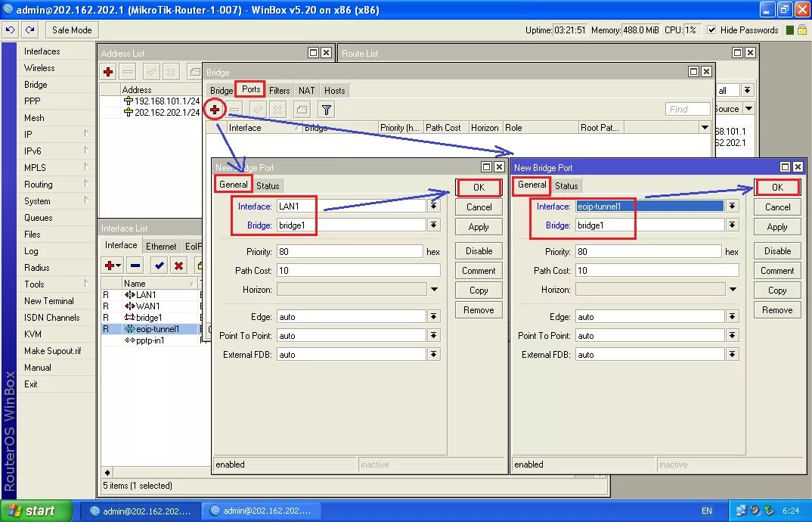
Task: Open Bridge dropdown in eoip-tunnel1 port dialog
Action: [733, 225]
